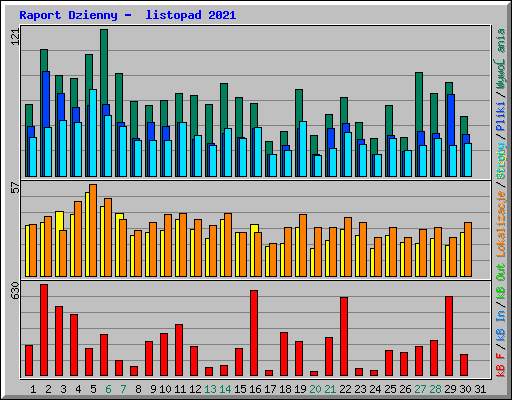Click day label "29" on the x-axis

[450, 389]
